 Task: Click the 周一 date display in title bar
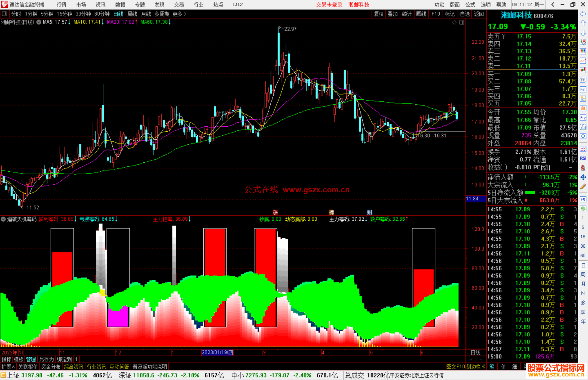pyautogui.click(x=539, y=5)
